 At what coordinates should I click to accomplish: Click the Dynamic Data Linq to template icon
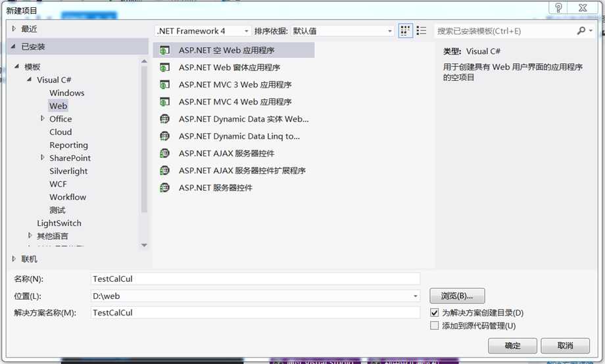pos(165,136)
